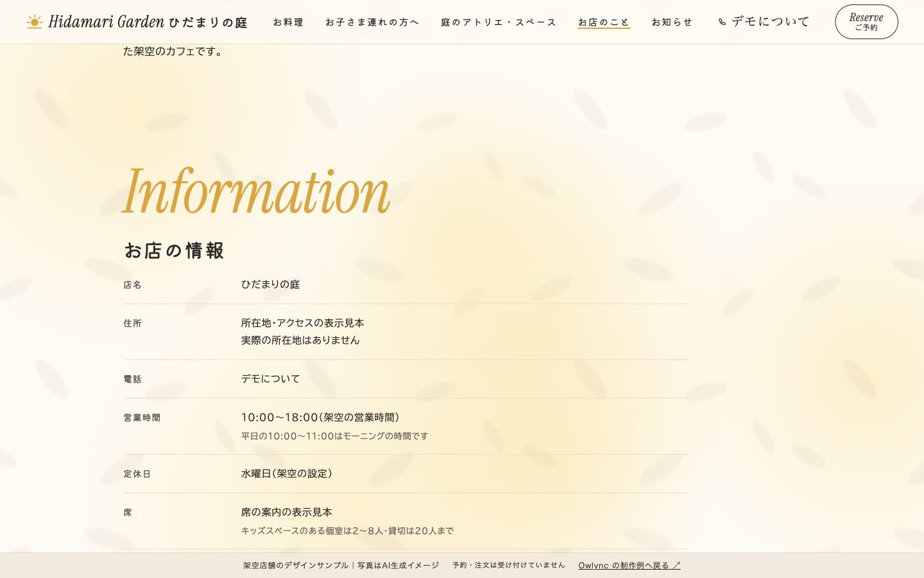Click the ひだまりの庭 shop name value
Screen dimensions: 924x578
tap(271, 285)
